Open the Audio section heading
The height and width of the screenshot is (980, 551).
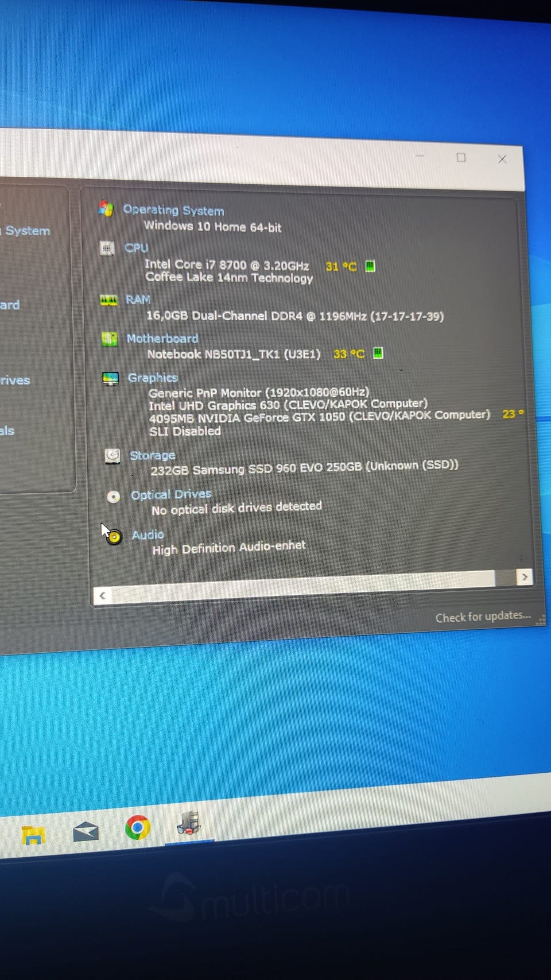pyautogui.click(x=148, y=534)
